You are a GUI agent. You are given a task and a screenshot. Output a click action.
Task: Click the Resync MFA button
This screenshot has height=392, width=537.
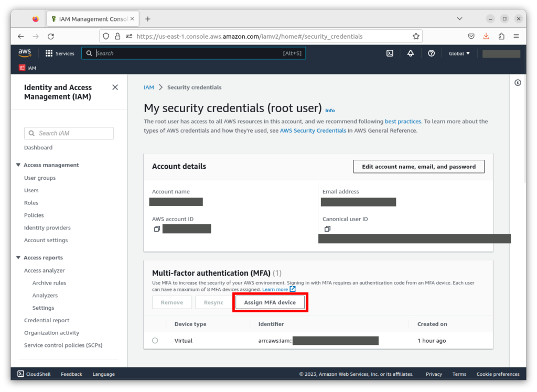[214, 302]
